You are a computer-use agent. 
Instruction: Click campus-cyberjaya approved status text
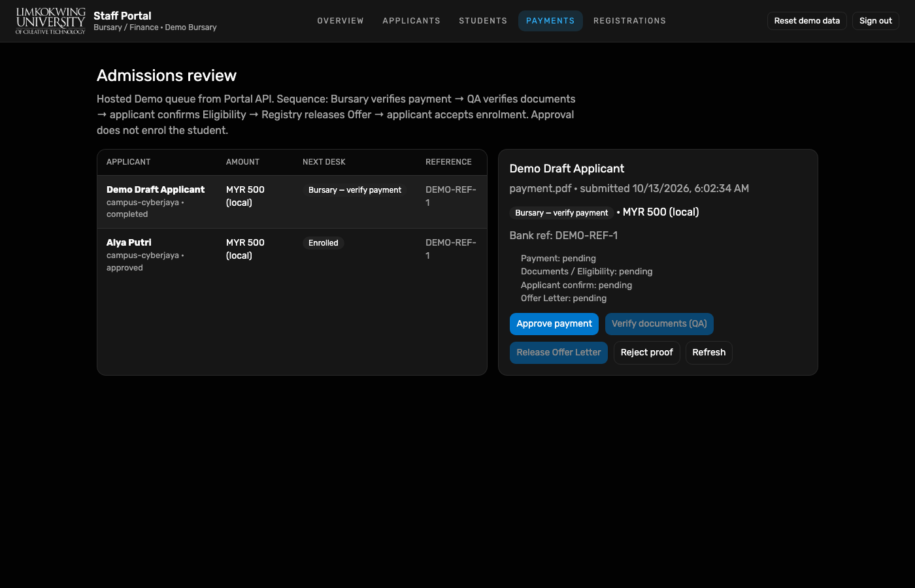coord(145,261)
